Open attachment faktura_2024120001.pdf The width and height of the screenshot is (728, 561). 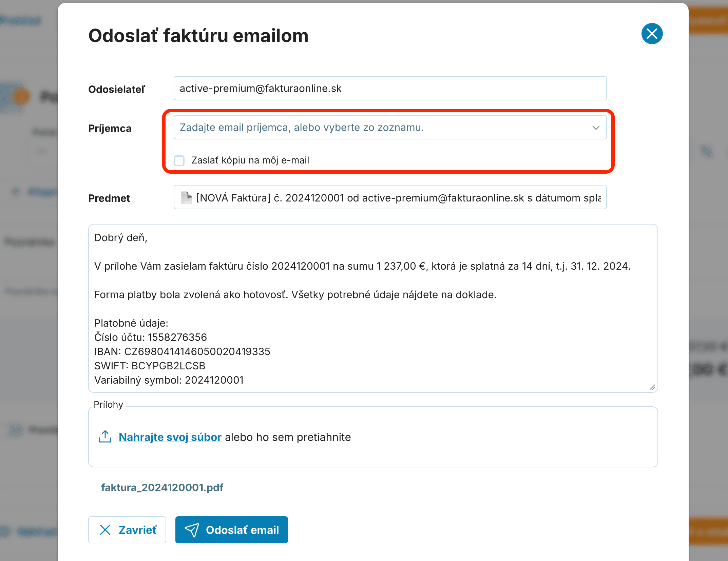(162, 487)
